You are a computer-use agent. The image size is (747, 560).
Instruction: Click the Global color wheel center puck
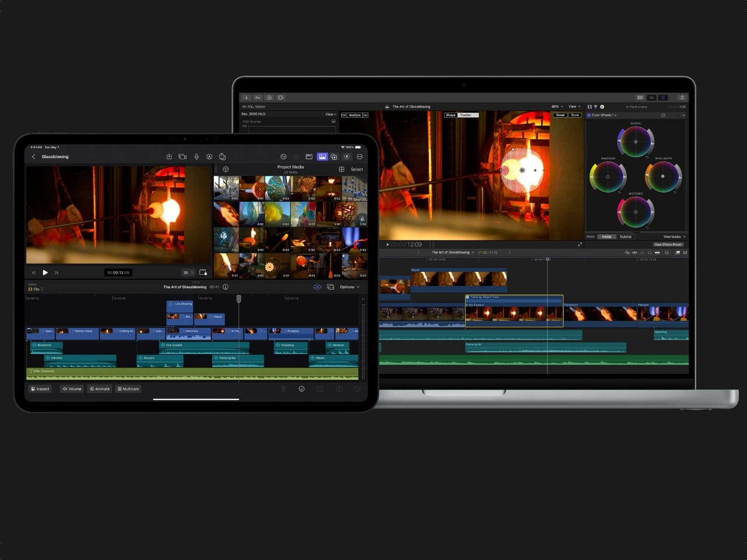[636, 141]
